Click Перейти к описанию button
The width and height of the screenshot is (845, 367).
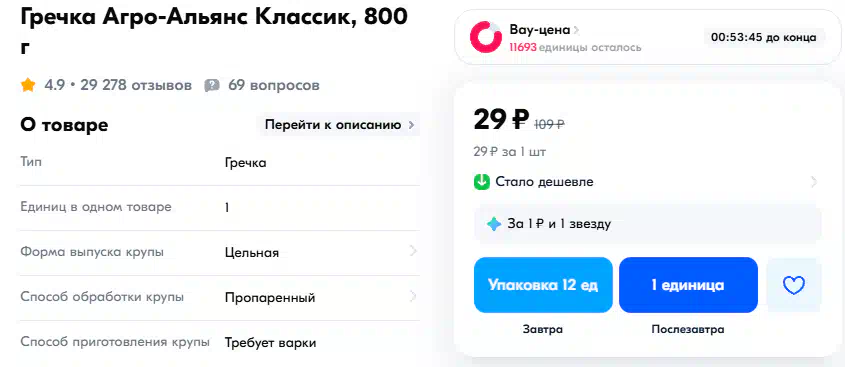(x=339, y=125)
